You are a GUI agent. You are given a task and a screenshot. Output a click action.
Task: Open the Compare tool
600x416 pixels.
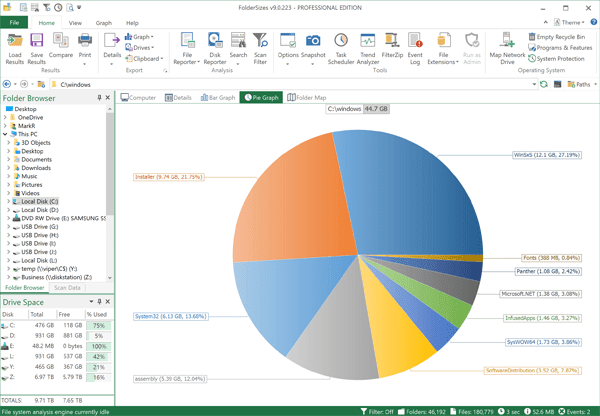60,45
